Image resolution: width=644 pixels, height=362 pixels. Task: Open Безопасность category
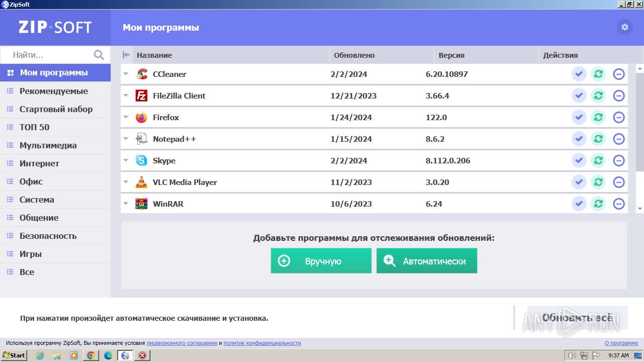55,236
